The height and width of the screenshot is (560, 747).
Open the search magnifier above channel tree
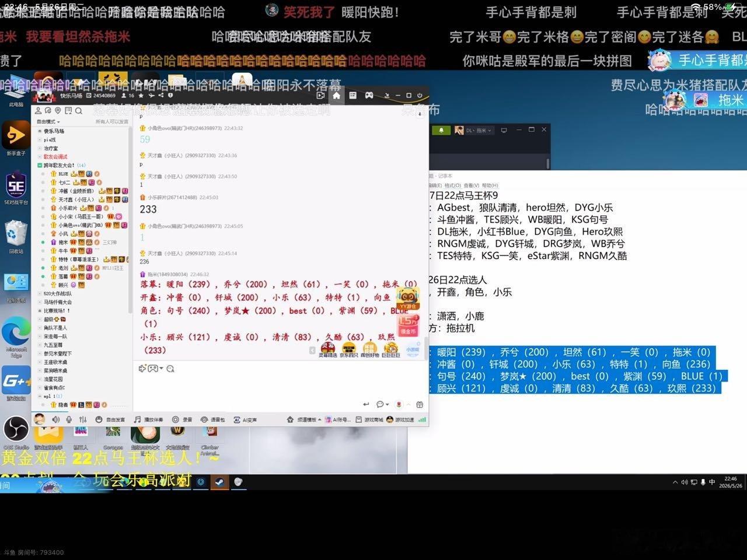tap(78, 110)
